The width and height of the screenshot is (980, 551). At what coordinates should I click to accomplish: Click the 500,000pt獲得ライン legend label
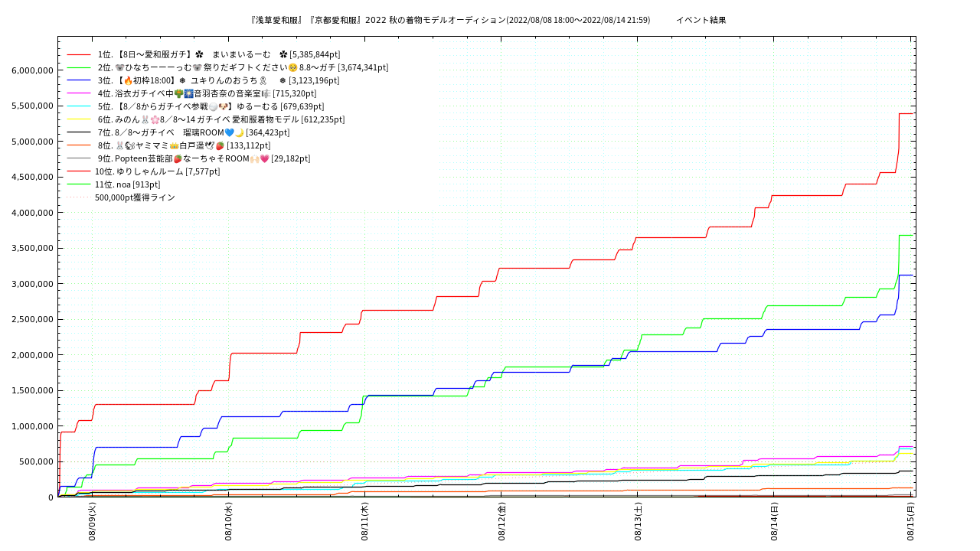pyautogui.click(x=135, y=197)
